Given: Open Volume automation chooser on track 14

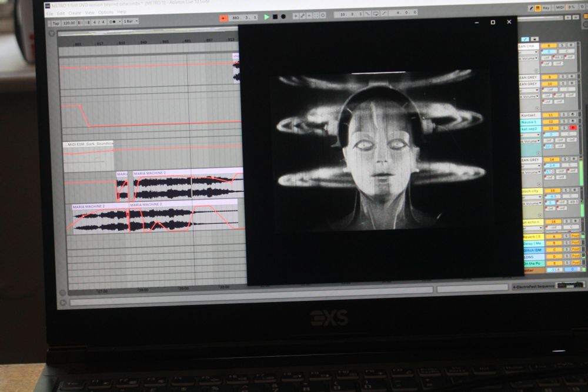Looking at the screenshot, I should (532, 172).
